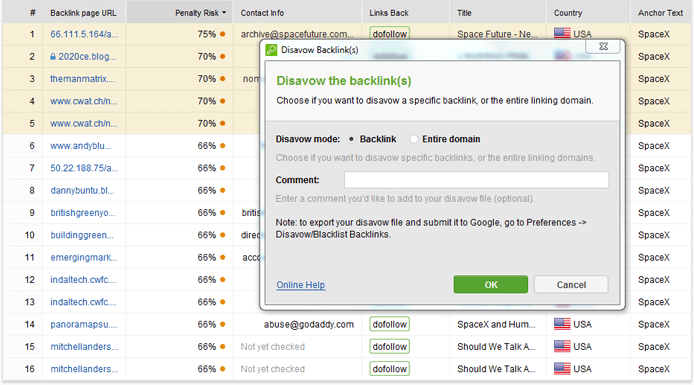Click orange risk dot in row 9
Viewport: 694px width, 385px height.
coord(223,213)
